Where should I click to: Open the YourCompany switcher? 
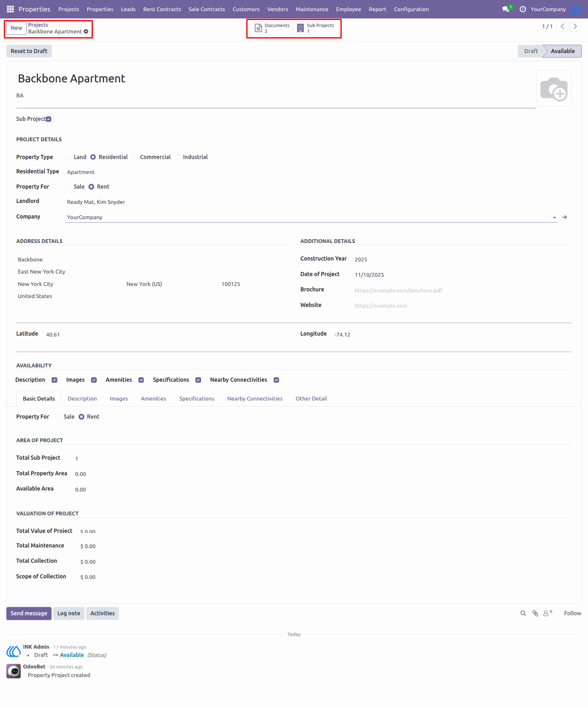(548, 9)
